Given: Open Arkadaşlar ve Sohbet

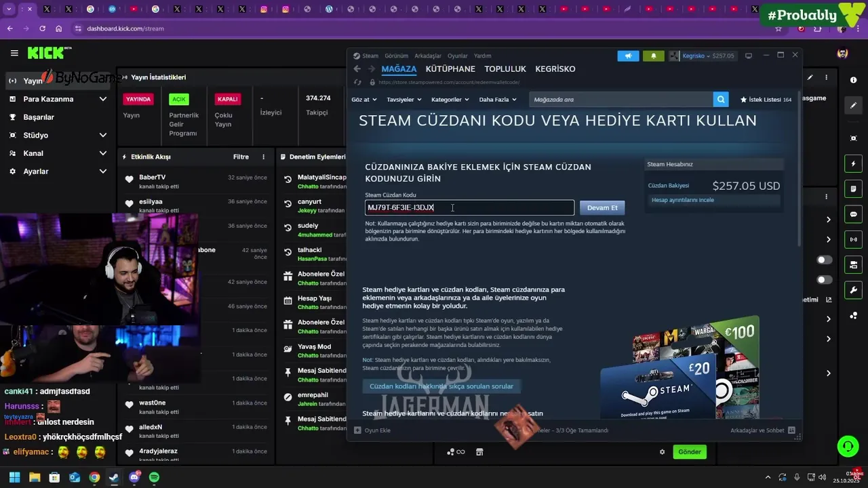Looking at the screenshot, I should 762,430.
